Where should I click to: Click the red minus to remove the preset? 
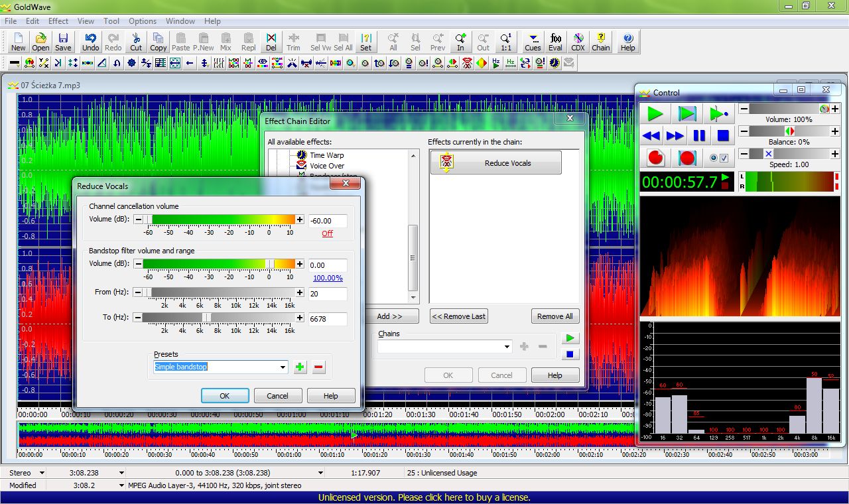tap(319, 367)
